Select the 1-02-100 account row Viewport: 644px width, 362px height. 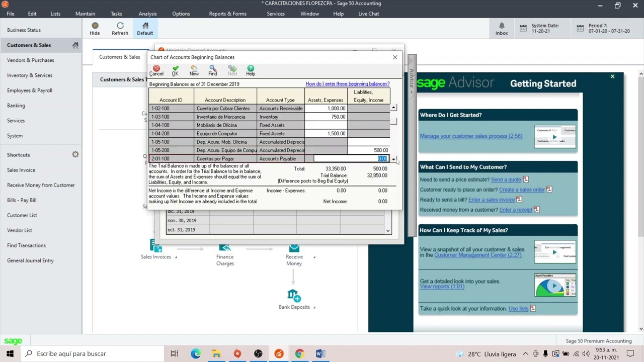[269, 109]
